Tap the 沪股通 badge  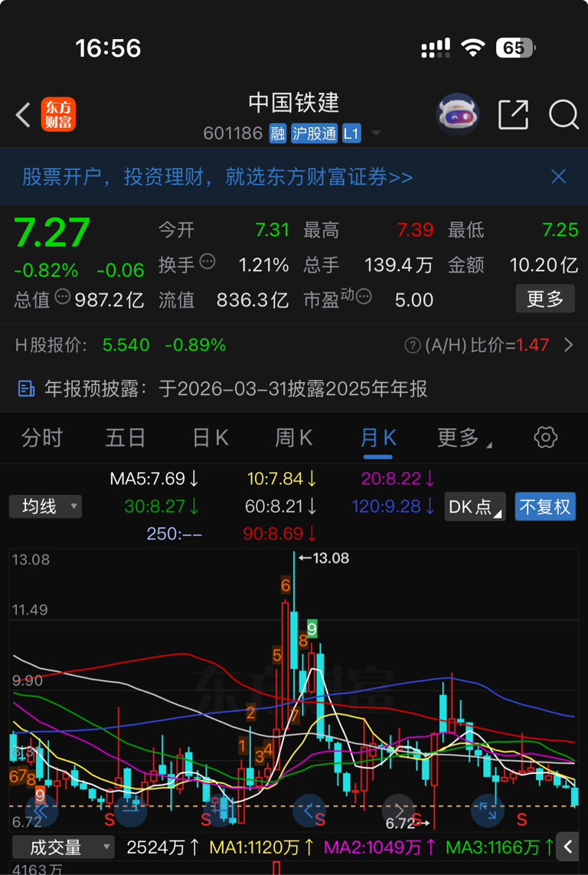[x=314, y=133]
